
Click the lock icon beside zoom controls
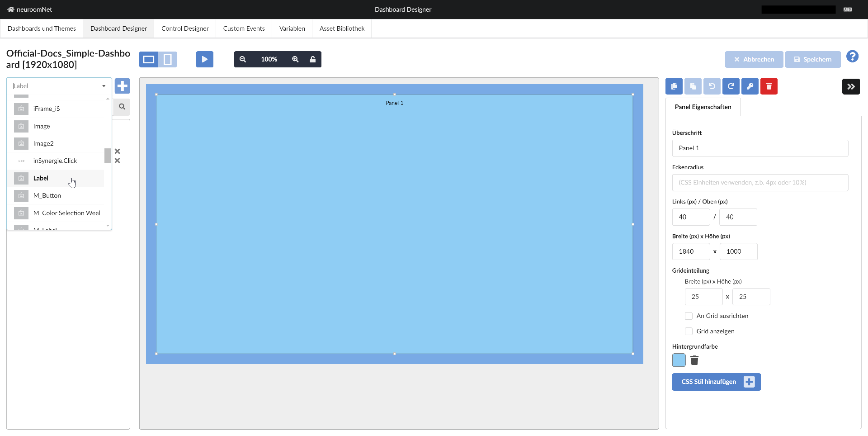pos(313,59)
